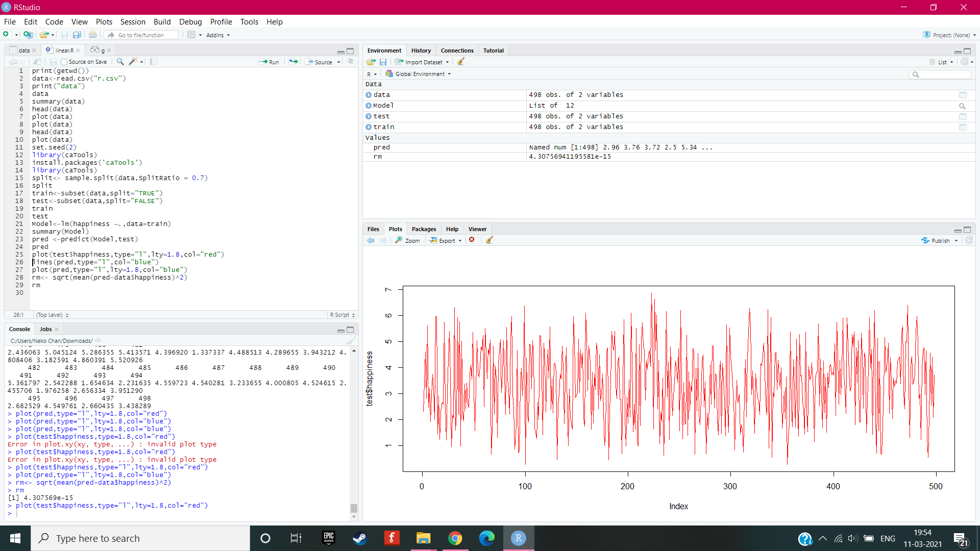Select the magic wand code tools icon

click(133, 61)
